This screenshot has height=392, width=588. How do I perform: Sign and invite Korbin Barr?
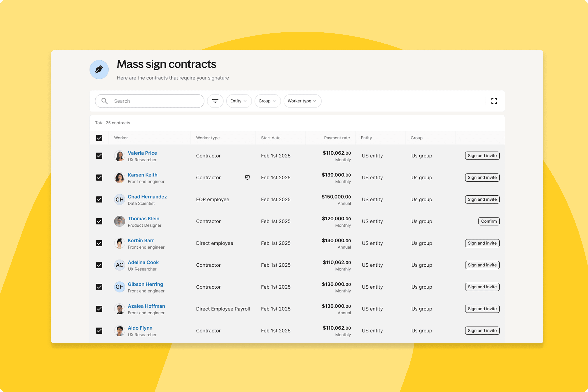coord(482,243)
